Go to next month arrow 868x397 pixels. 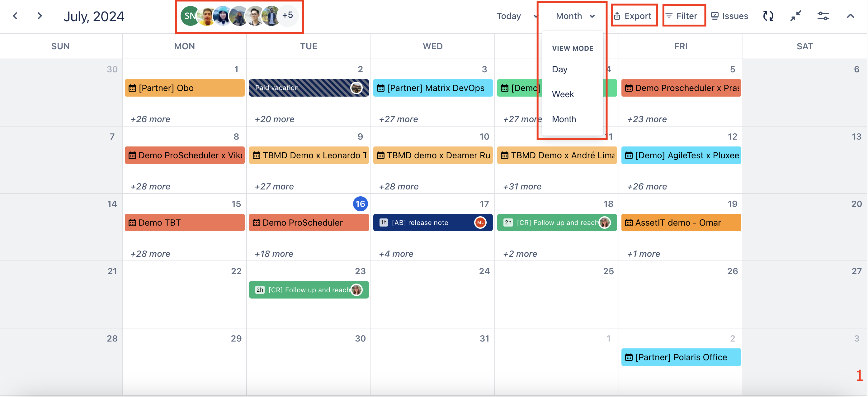40,16
